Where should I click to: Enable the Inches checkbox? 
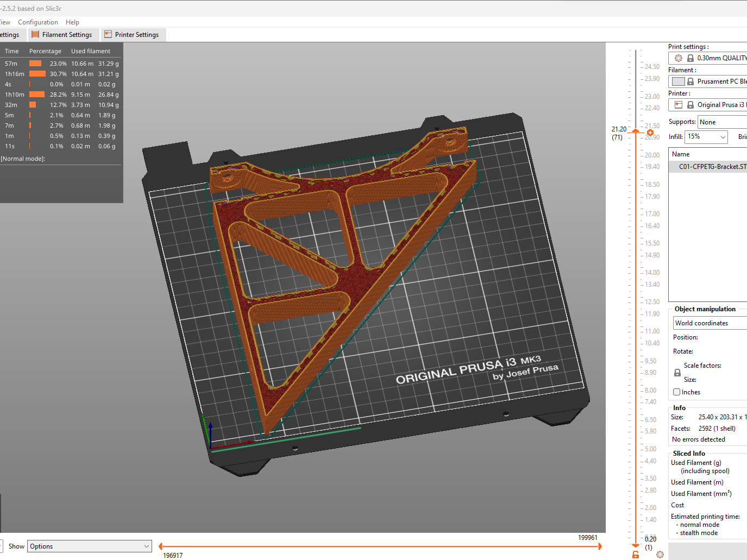[x=677, y=392]
